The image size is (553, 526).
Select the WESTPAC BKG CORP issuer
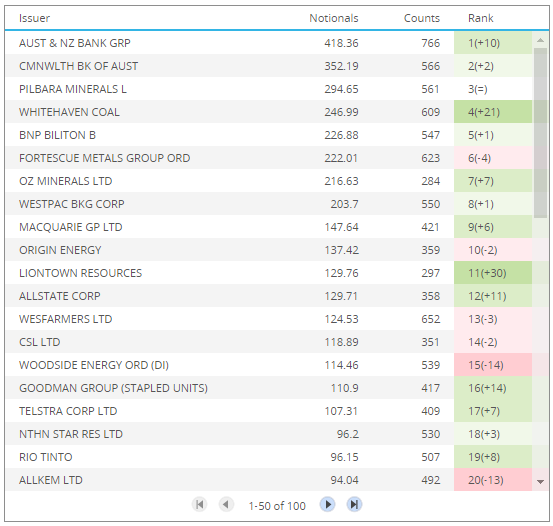point(72,204)
